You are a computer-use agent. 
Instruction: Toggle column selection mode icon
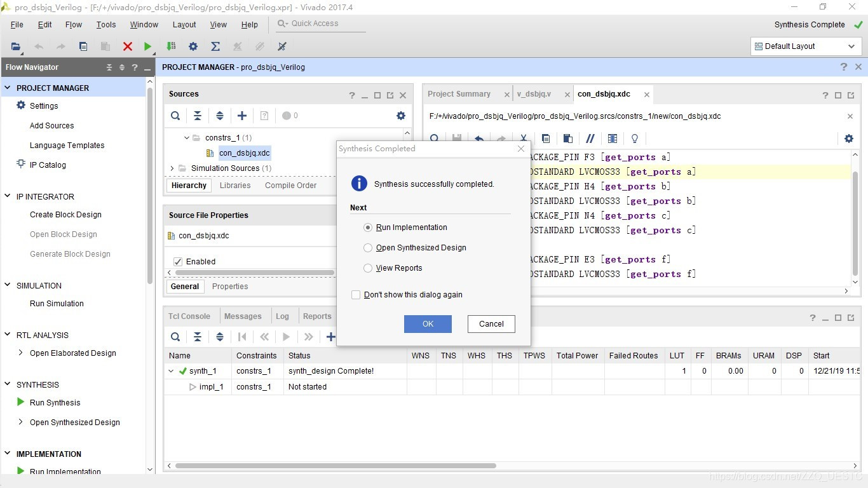coord(613,139)
